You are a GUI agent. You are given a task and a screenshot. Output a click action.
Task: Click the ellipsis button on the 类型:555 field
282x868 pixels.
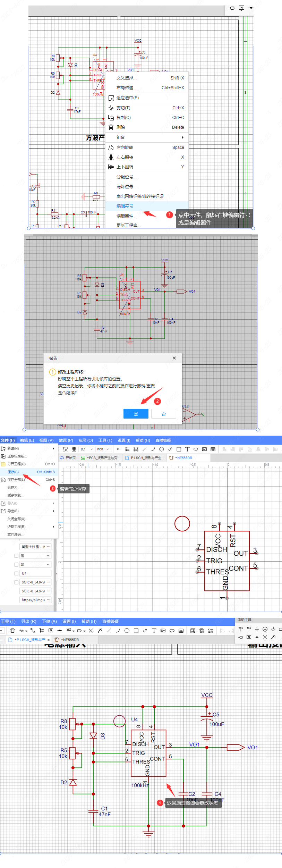click(49, 547)
